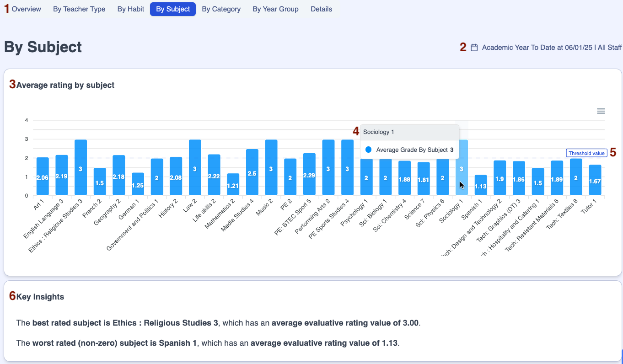
Task: Click the active By Subject tab
Action: click(173, 9)
